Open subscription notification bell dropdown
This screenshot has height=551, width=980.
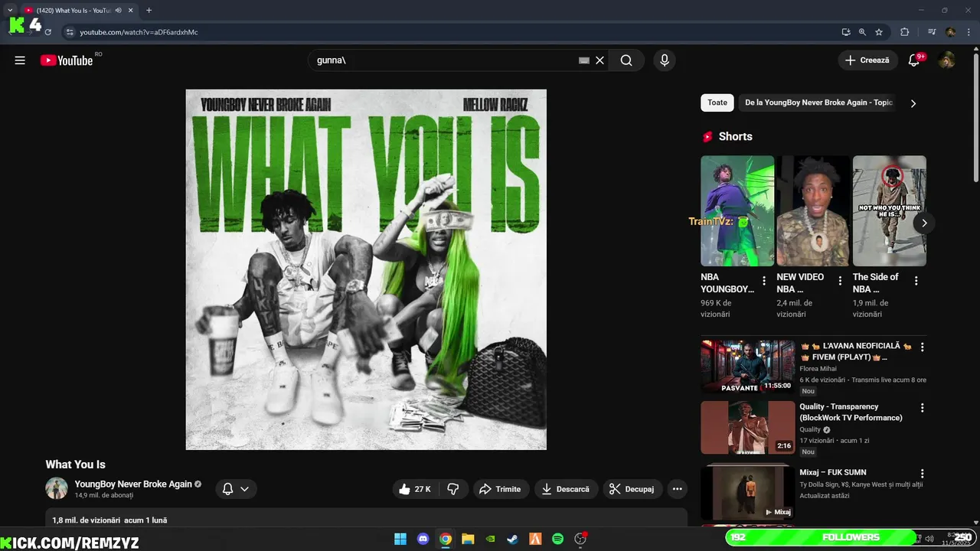(x=236, y=489)
